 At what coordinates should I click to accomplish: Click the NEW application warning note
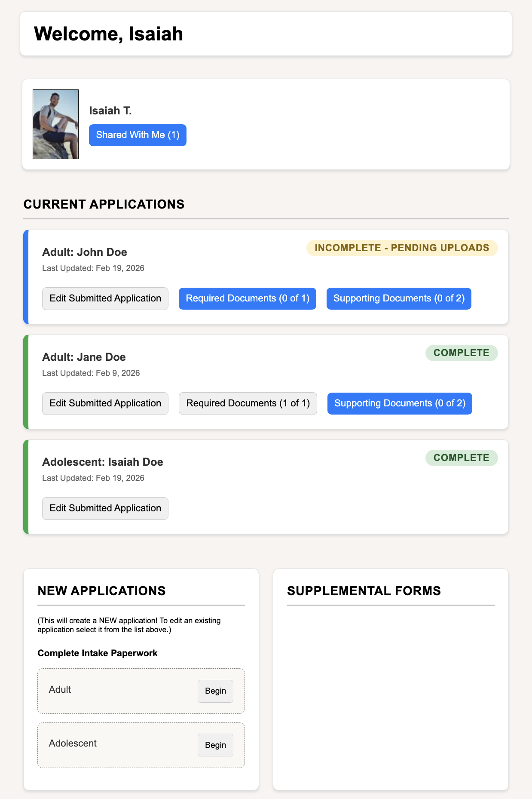pos(129,625)
